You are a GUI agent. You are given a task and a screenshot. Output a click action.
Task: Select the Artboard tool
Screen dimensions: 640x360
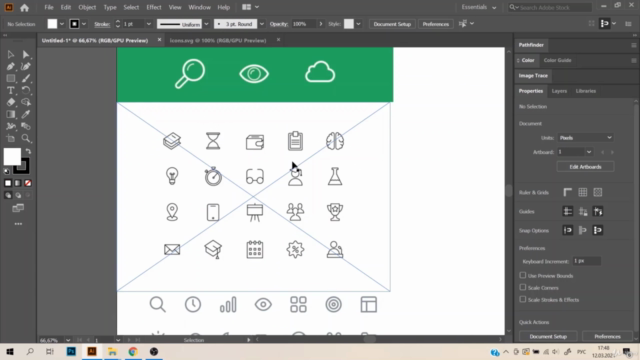[11, 138]
